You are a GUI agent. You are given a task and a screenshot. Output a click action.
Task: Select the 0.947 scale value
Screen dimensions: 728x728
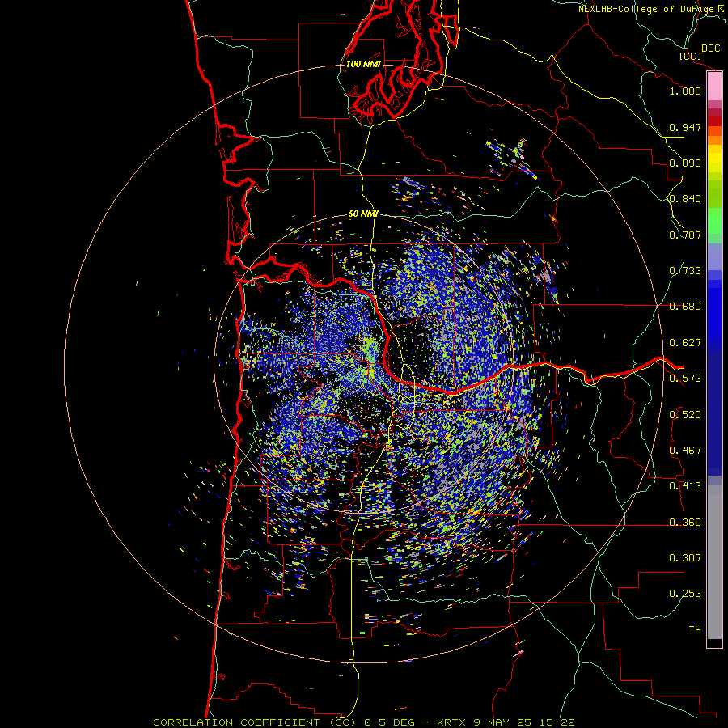[685, 127]
